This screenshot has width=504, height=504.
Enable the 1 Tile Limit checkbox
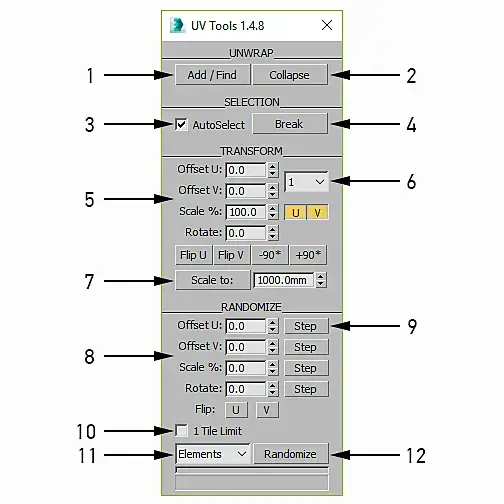181,431
